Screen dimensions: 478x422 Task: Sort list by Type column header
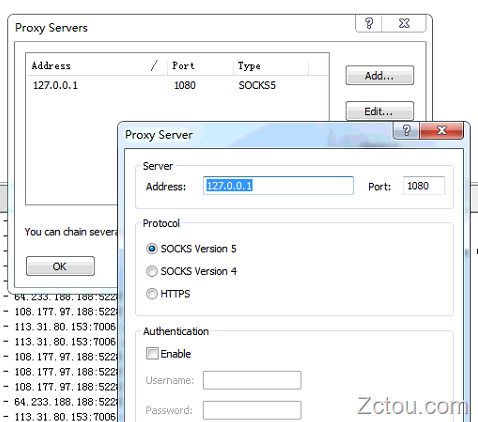[271, 66]
